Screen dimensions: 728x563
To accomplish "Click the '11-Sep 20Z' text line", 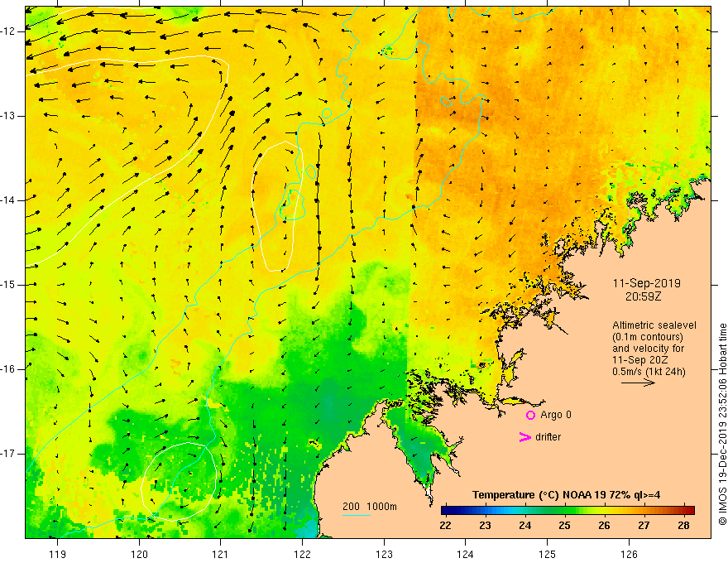I will tap(640, 360).
